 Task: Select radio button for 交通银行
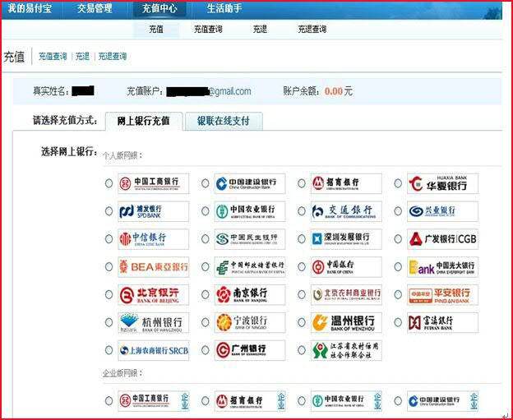click(x=302, y=211)
